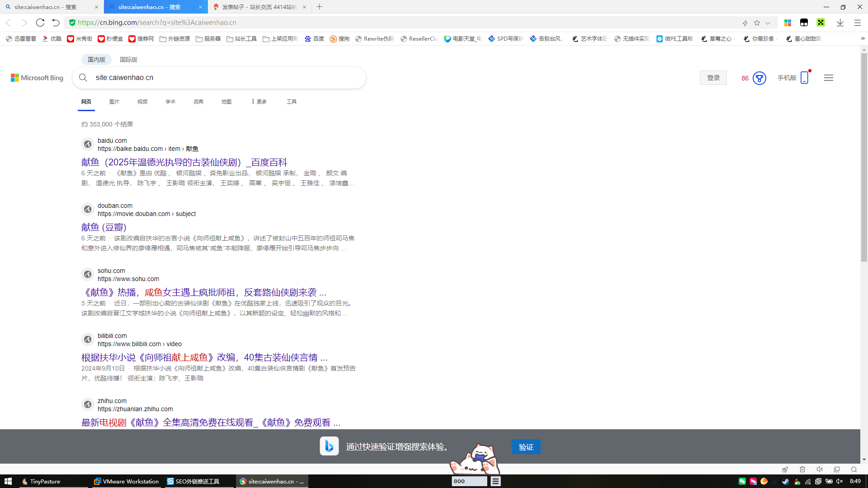This screenshot has width=868, height=488.
Task: Open the 献鱼 百度百科 search result
Action: coord(184,162)
